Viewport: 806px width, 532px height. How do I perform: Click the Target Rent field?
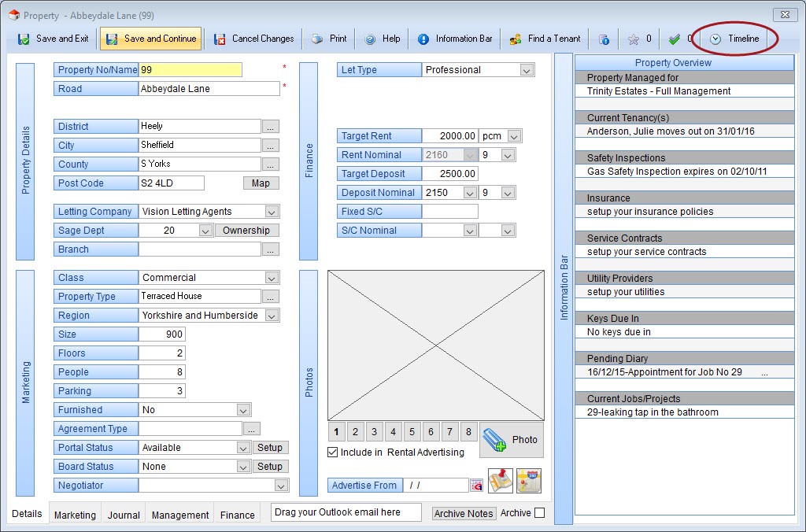coord(449,136)
